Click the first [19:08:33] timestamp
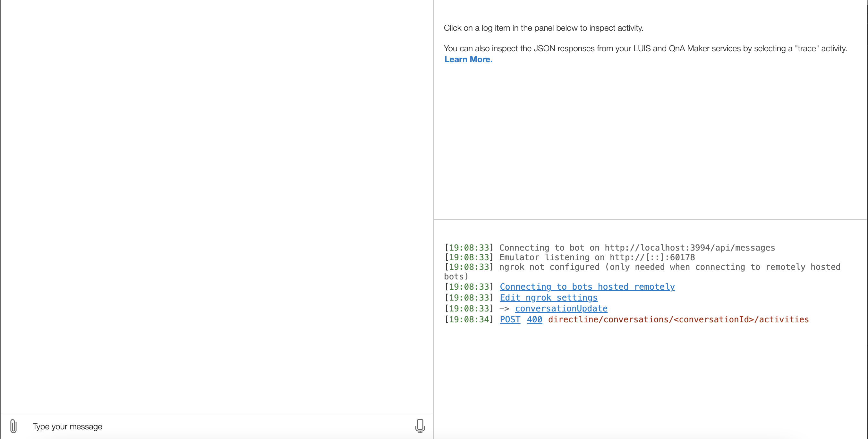 tap(469, 247)
